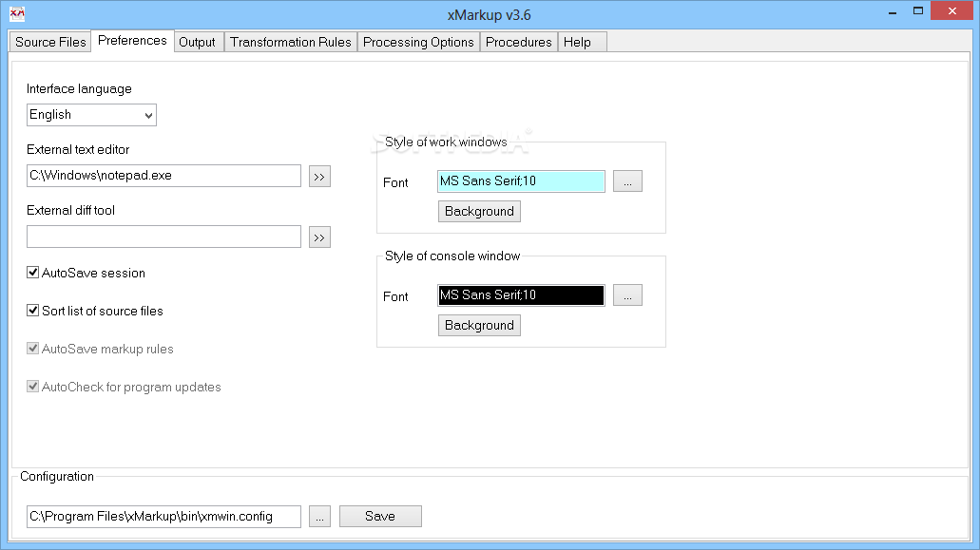The width and height of the screenshot is (980, 550).
Task: Click the xMarkup app icon in title bar
Action: pos(17,13)
